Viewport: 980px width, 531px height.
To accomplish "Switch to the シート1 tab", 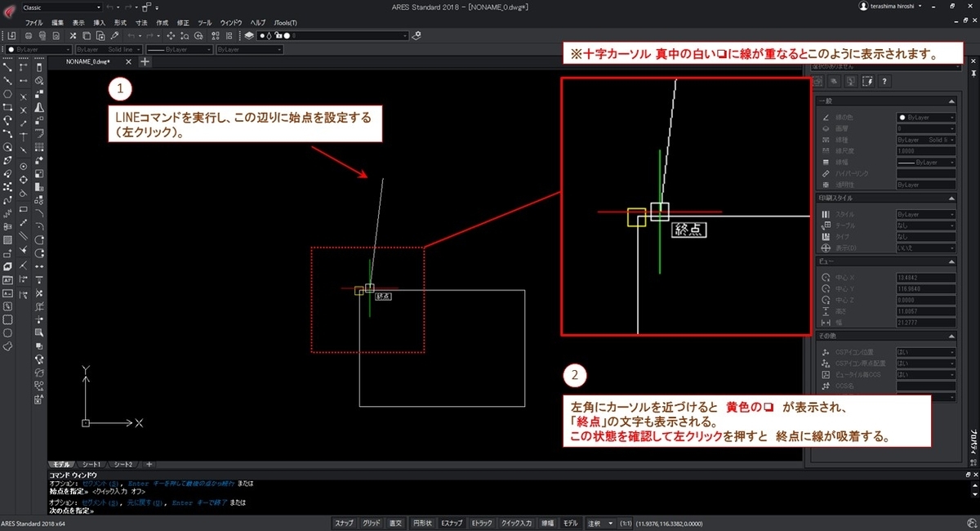I will 90,463.
